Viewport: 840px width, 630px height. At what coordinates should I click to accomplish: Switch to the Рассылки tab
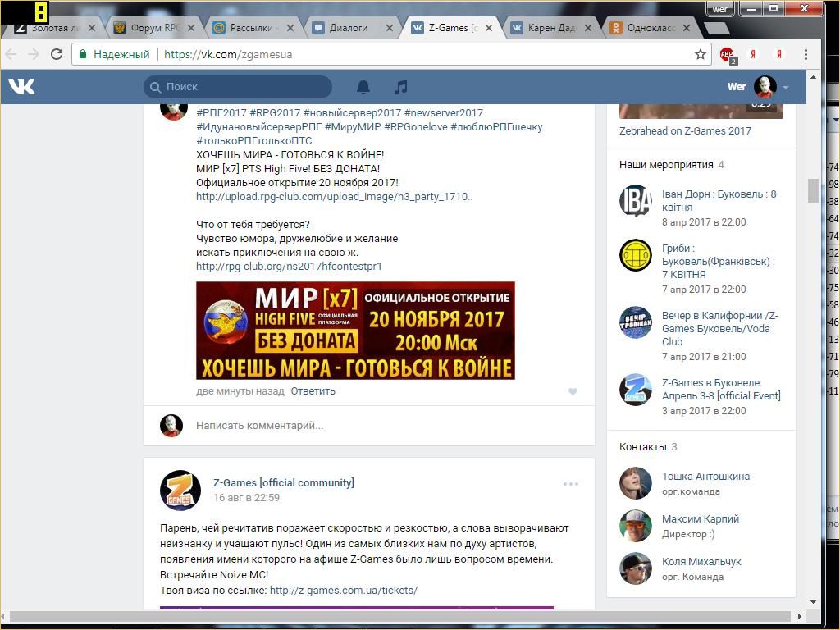[x=253, y=28]
